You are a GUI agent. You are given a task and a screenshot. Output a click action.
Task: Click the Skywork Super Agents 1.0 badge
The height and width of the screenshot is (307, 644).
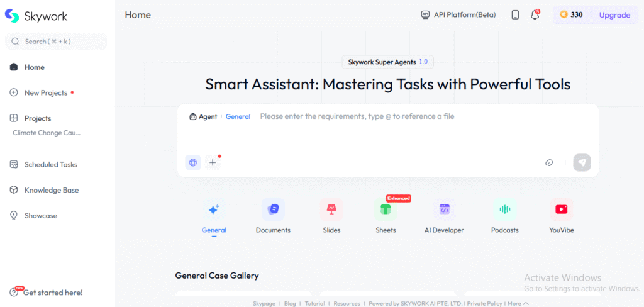[387, 62]
